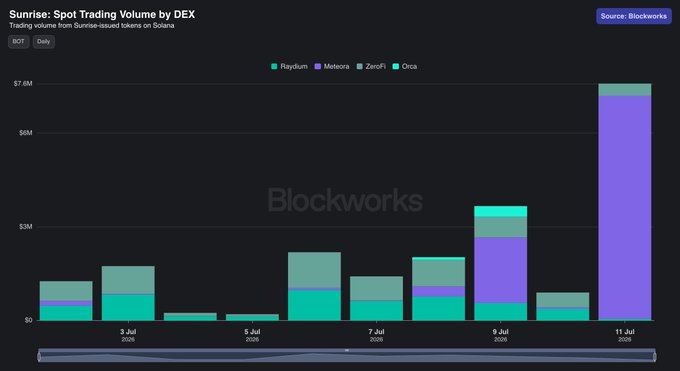Click the BOT tag button
This screenshot has width=680, height=371.
coord(18,42)
